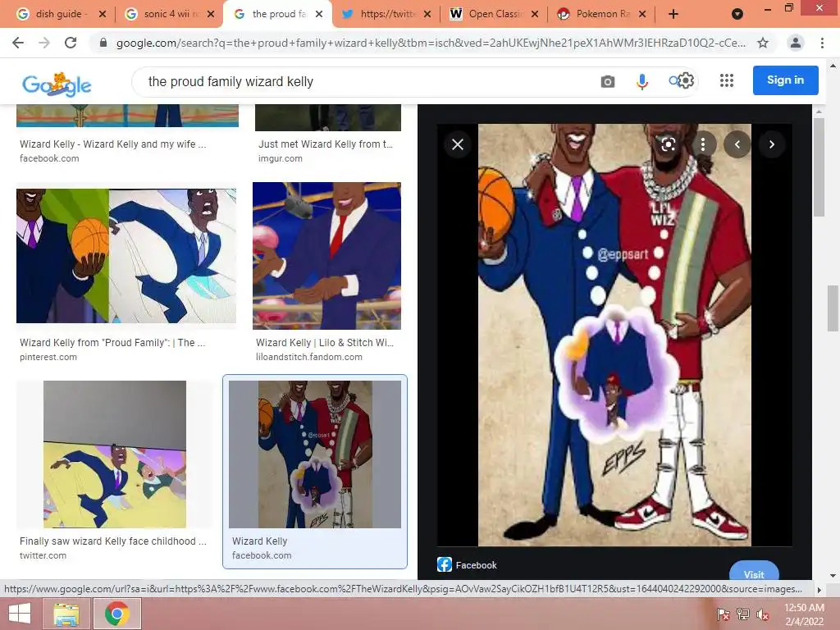Image resolution: width=840 pixels, height=630 pixels.
Task: Open the Google apps grid
Action: 727,80
